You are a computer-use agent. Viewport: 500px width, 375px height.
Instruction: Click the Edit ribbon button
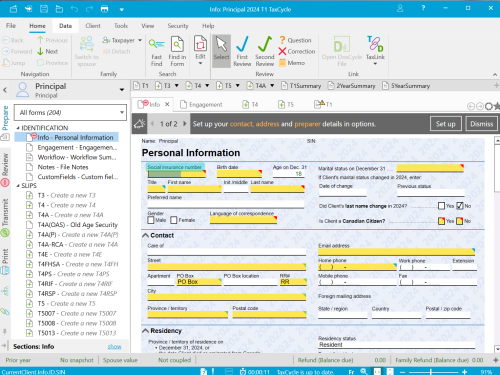coord(200,50)
